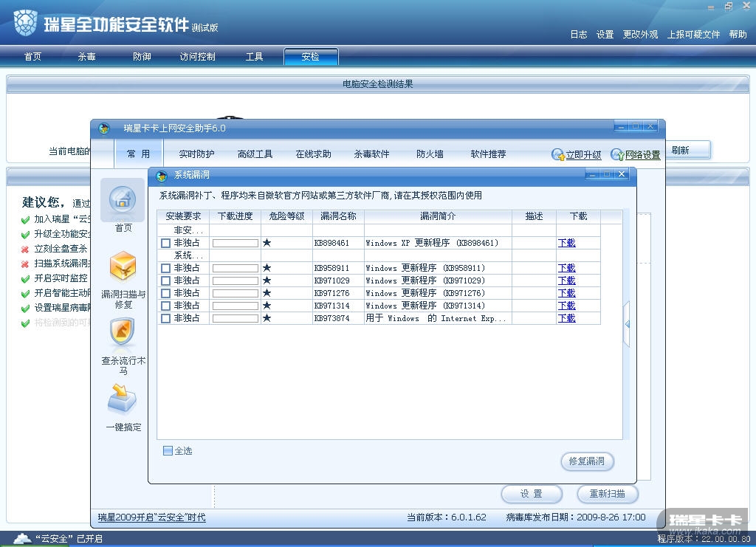Sort by 漏洞名称 column header
Viewport: 756px width, 547px height.
(x=338, y=216)
